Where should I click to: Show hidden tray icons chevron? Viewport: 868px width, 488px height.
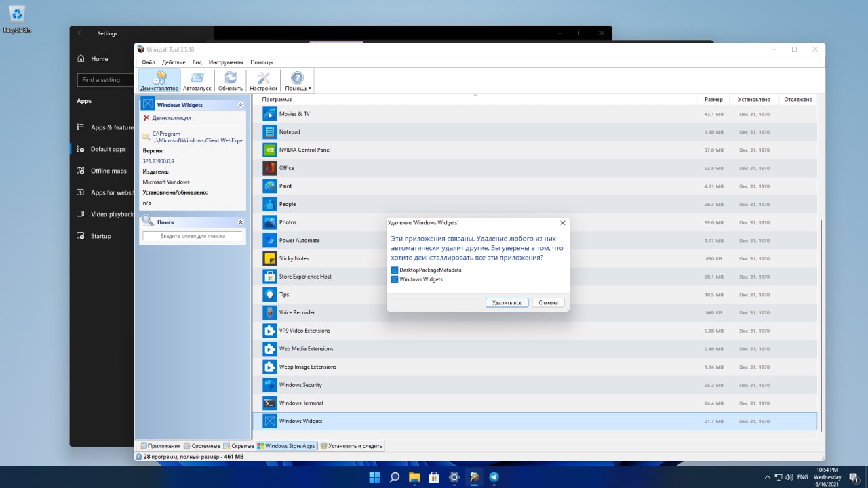[x=767, y=478]
